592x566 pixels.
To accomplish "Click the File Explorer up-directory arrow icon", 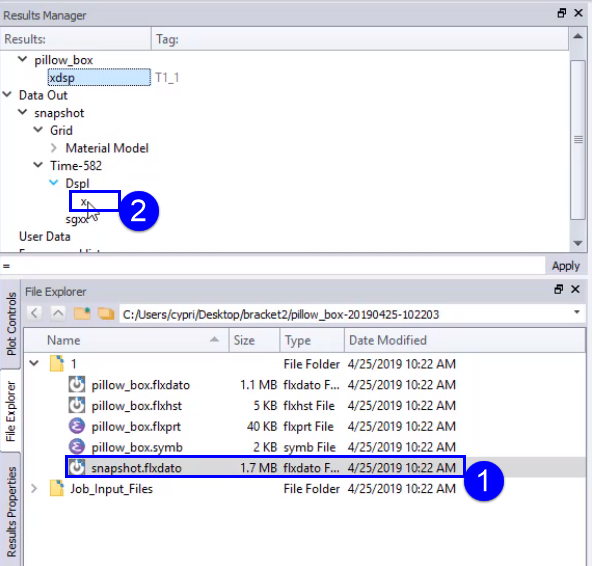I will (x=58, y=313).
